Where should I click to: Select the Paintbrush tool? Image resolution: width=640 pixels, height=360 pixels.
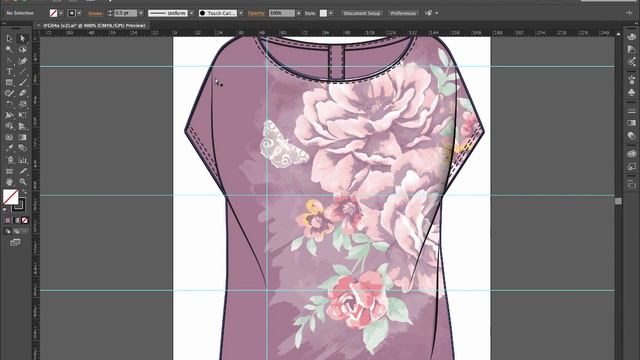tap(22, 82)
